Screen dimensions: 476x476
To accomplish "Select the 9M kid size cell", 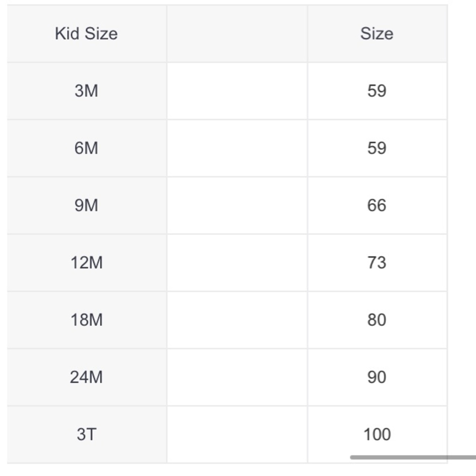I will 87,206.
